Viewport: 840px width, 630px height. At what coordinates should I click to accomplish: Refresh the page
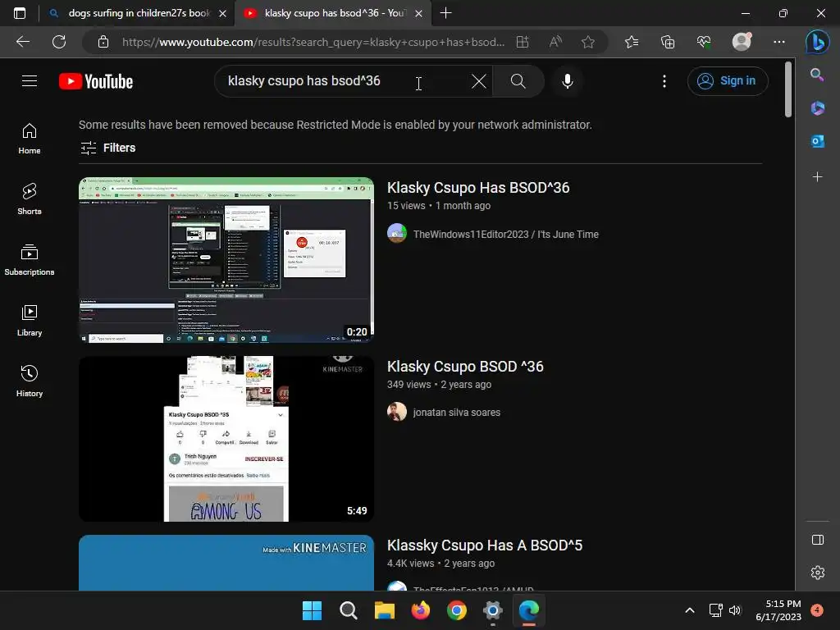pos(59,42)
